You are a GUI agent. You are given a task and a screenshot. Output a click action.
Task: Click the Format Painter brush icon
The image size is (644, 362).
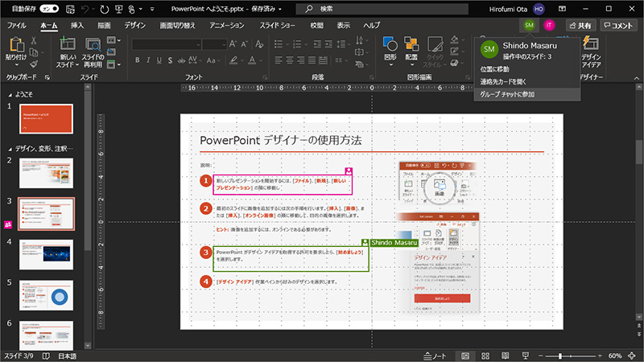coord(34,64)
